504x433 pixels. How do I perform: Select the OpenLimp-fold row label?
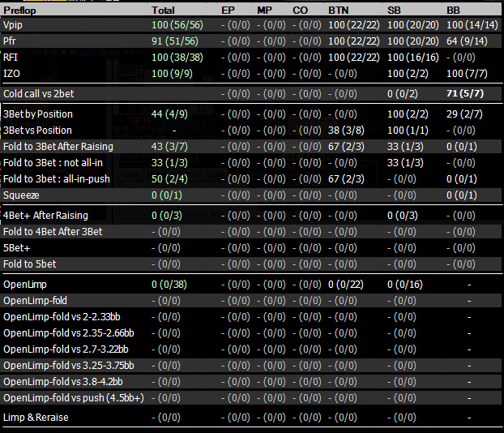[36, 301]
